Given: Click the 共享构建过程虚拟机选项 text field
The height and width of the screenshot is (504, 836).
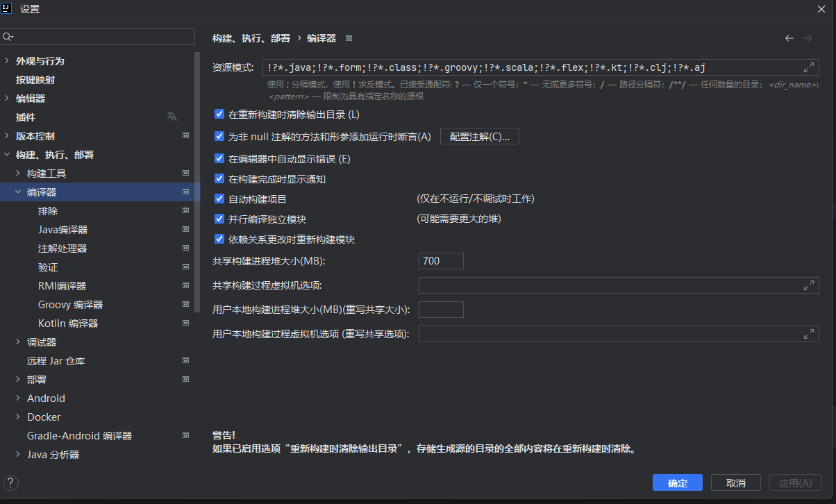Looking at the screenshot, I should [x=619, y=285].
